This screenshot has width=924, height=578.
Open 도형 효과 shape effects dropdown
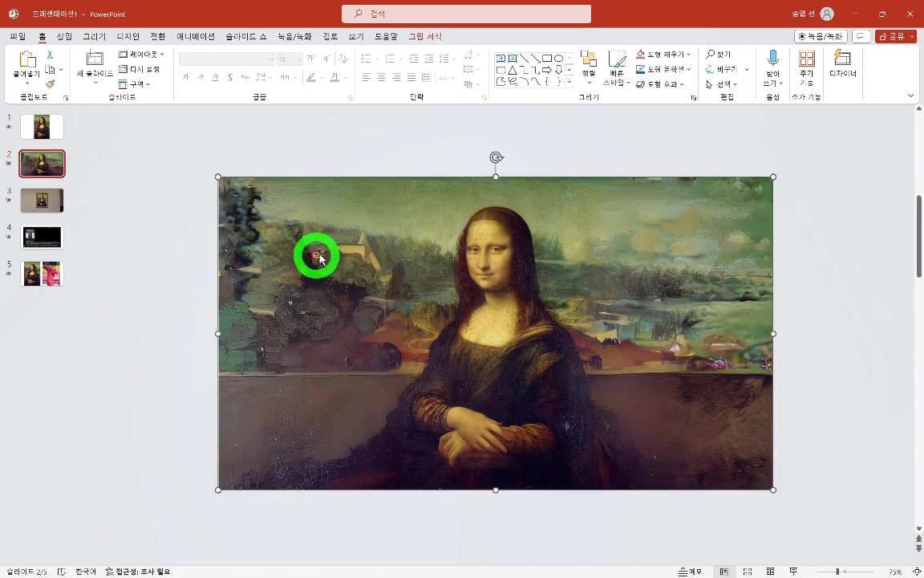tap(660, 84)
